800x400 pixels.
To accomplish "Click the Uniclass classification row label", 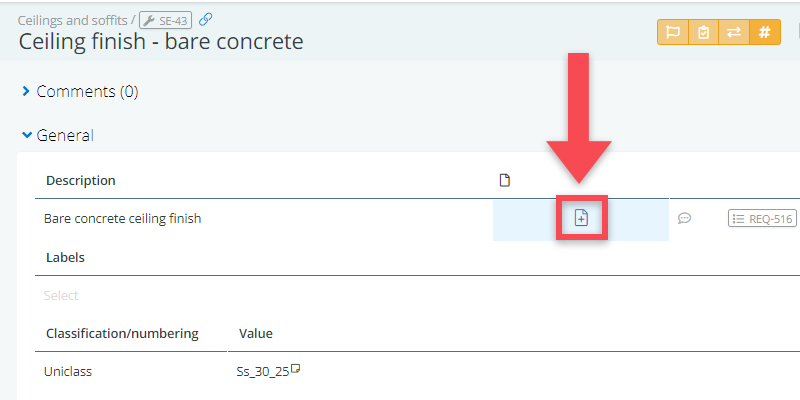I will coord(70,371).
